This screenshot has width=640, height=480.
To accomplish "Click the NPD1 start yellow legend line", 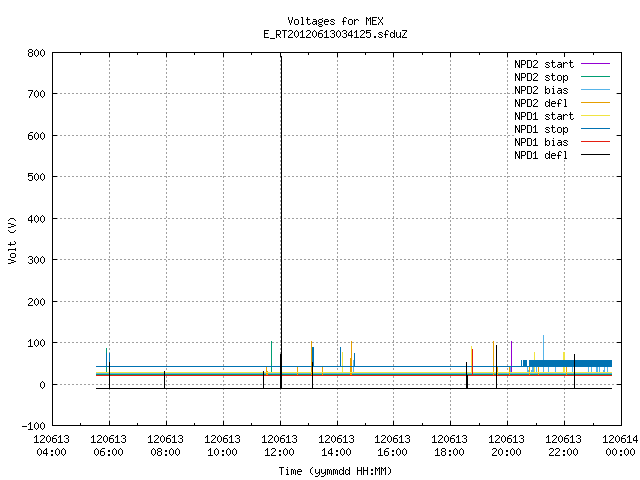I will tap(595, 116).
